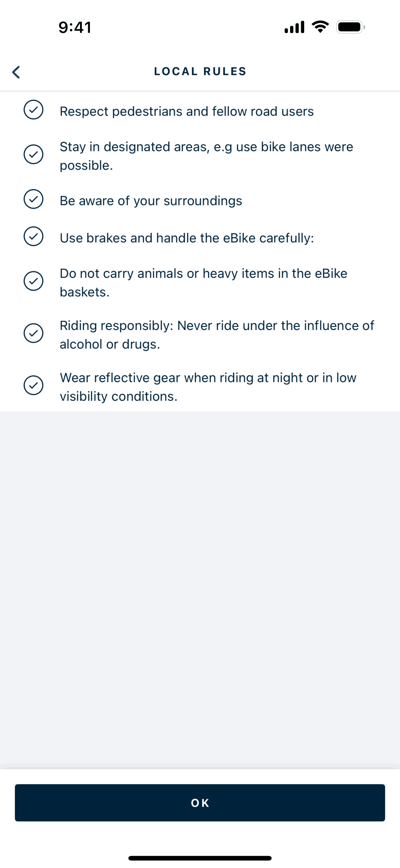Tap the home indicator bar at bottom
Screen dimensions: 400x868
200,858
